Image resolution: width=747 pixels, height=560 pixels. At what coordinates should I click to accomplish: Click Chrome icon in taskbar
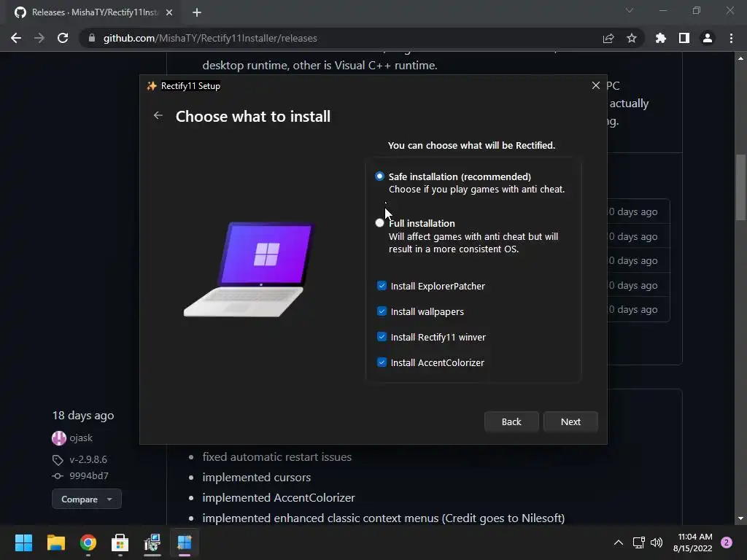click(x=88, y=542)
